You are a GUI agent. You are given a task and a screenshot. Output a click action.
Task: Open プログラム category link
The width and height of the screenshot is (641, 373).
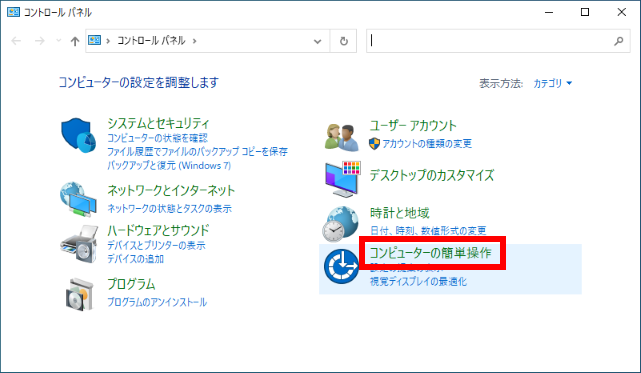tap(131, 284)
